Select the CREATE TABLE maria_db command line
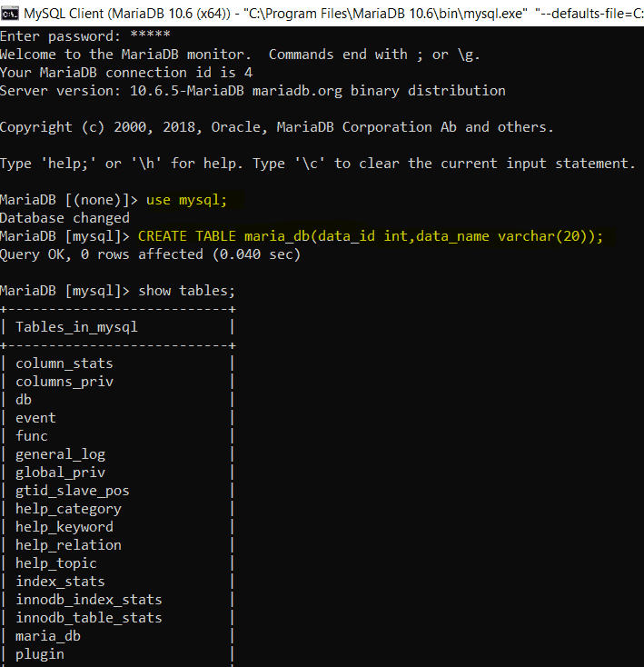 pyautogui.click(x=371, y=236)
